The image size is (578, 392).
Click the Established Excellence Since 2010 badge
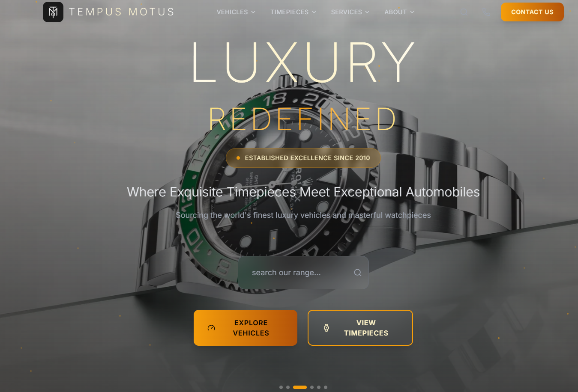(x=303, y=158)
